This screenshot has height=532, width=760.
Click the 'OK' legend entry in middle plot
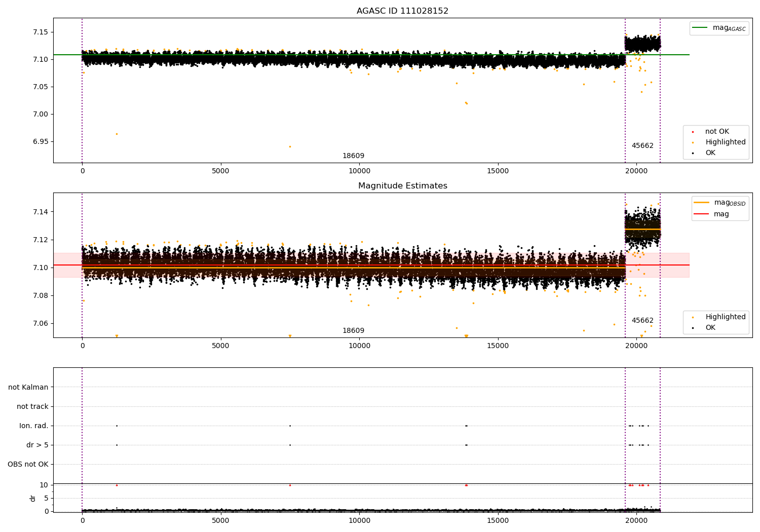(710, 328)
